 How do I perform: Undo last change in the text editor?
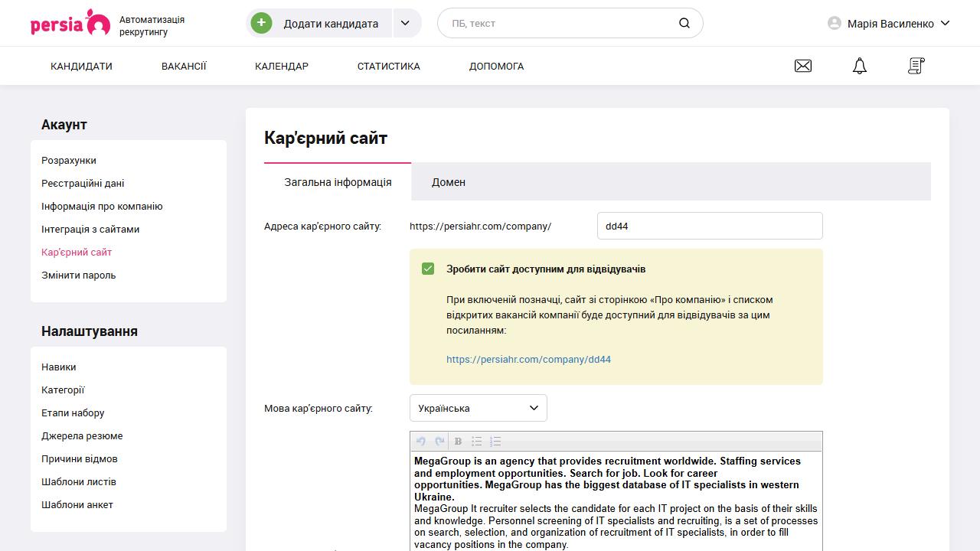click(x=421, y=441)
